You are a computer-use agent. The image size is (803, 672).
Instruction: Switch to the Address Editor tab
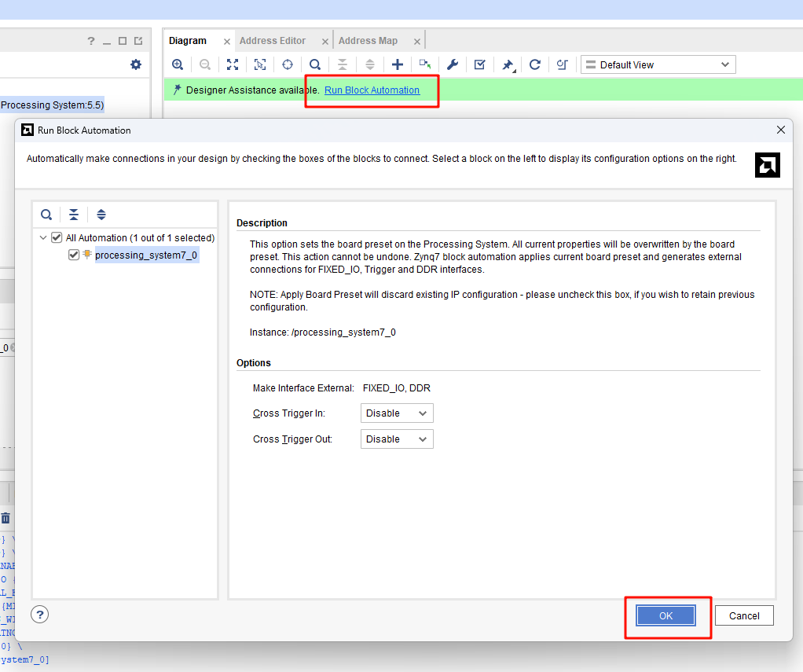273,41
